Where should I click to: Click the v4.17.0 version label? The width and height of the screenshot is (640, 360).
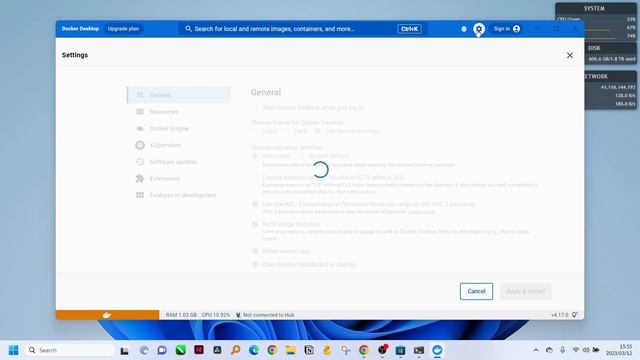559,315
